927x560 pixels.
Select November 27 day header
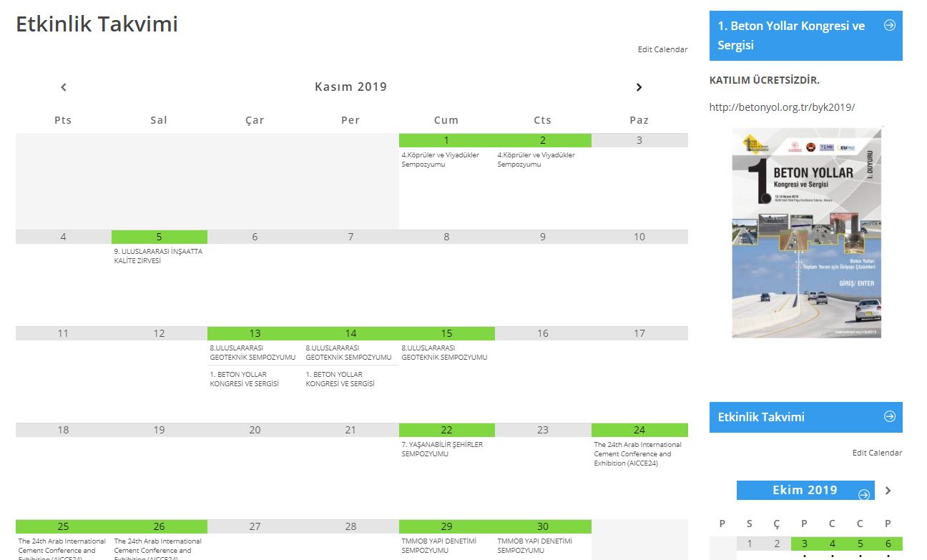[x=255, y=526]
